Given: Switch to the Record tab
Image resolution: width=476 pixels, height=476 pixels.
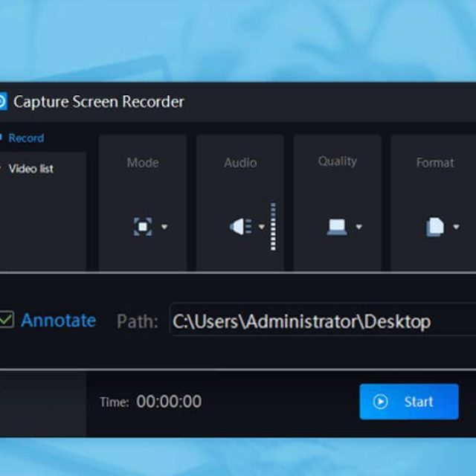Looking at the screenshot, I should [x=26, y=138].
